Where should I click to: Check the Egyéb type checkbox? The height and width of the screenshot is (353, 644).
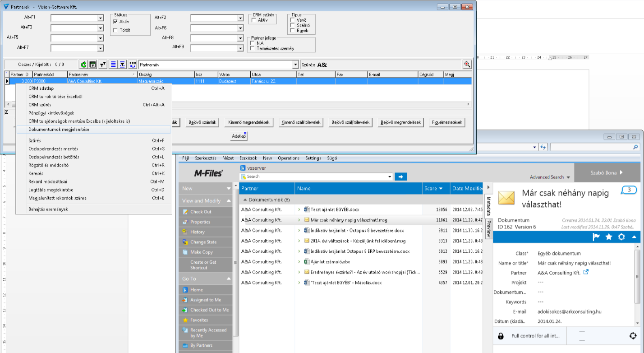[293, 30]
